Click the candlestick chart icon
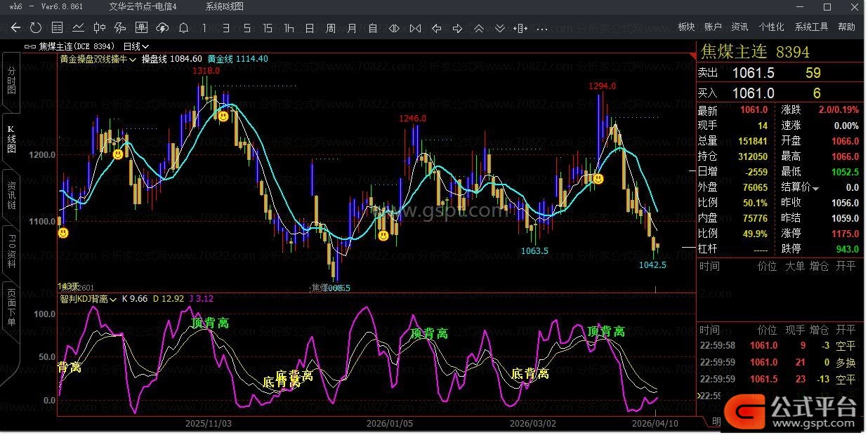The image size is (868, 435). [99, 28]
